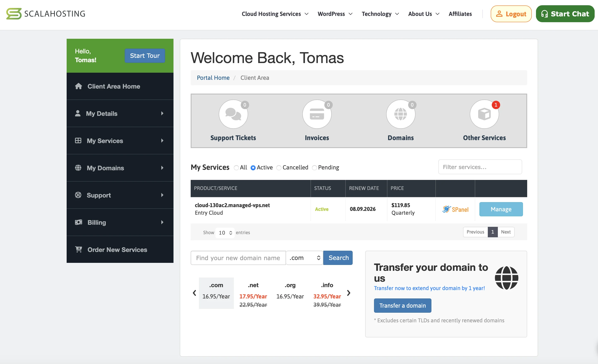Select the .com price tile

216,293
